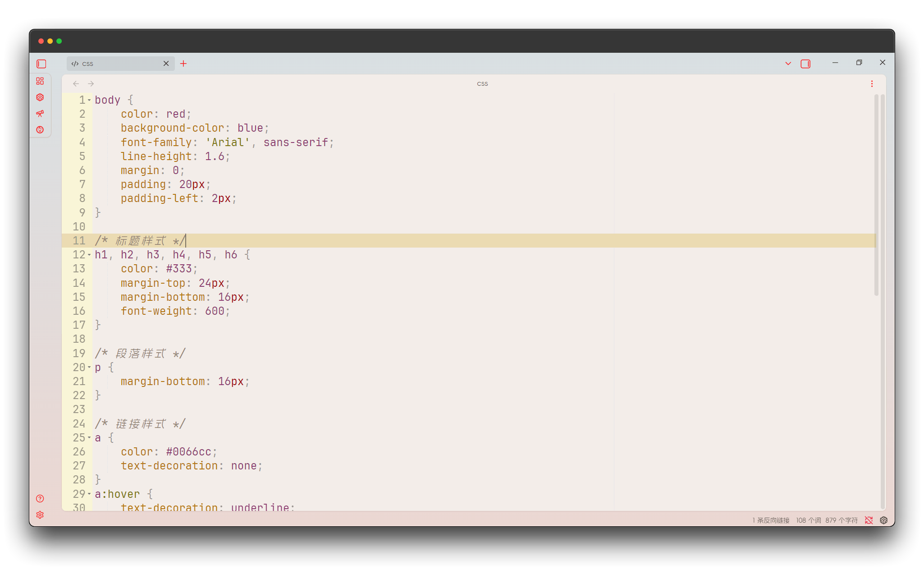
Task: Collapse the body rule at line 1
Action: click(x=90, y=100)
